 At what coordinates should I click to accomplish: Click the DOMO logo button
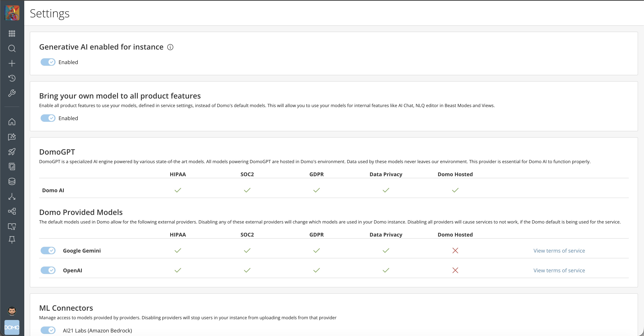click(12, 327)
